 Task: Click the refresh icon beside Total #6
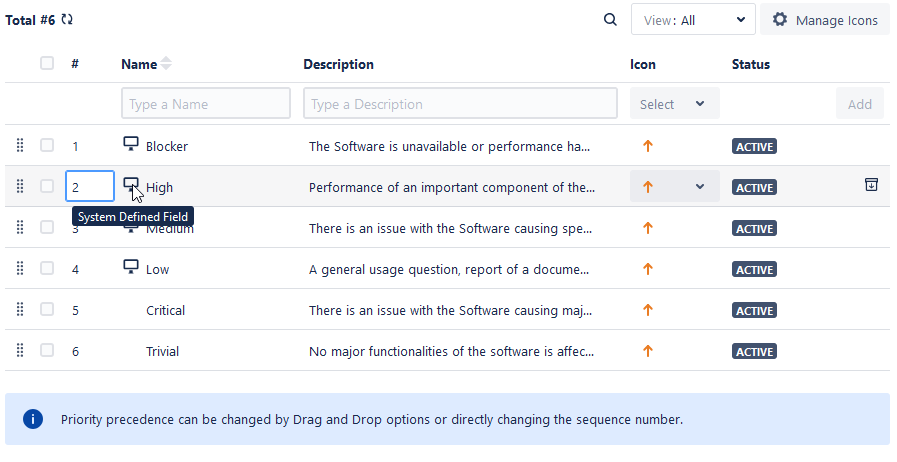(x=67, y=19)
